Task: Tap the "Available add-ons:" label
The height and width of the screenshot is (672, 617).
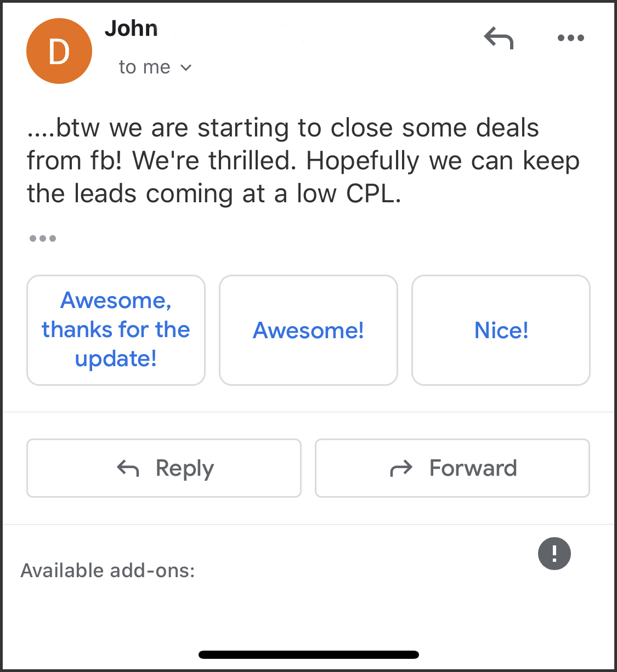Action: point(108,571)
